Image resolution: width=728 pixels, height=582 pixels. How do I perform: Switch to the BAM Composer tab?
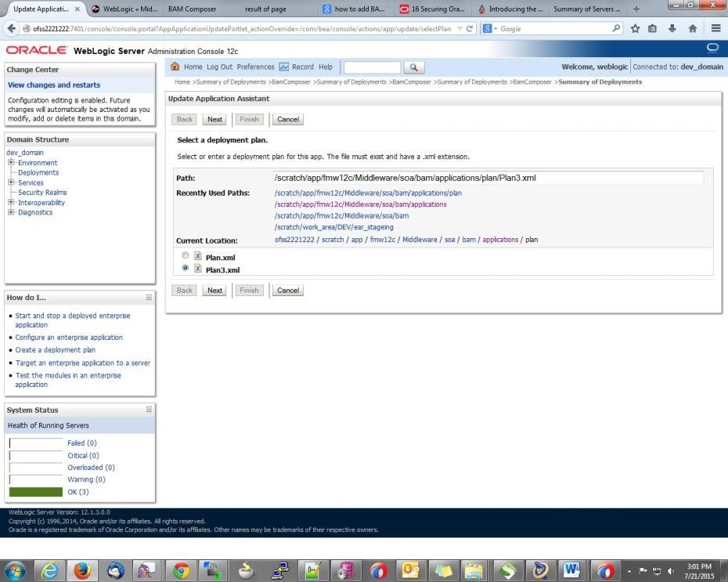[x=193, y=9]
